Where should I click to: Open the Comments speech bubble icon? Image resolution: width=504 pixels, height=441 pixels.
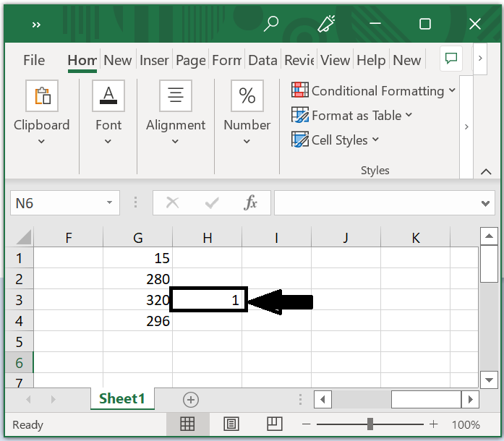pyautogui.click(x=452, y=59)
